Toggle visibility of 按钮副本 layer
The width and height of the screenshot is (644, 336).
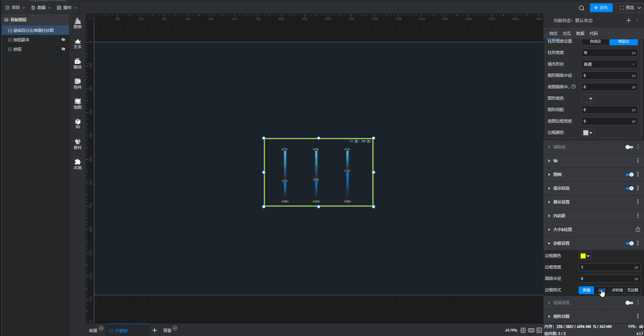[x=63, y=40]
